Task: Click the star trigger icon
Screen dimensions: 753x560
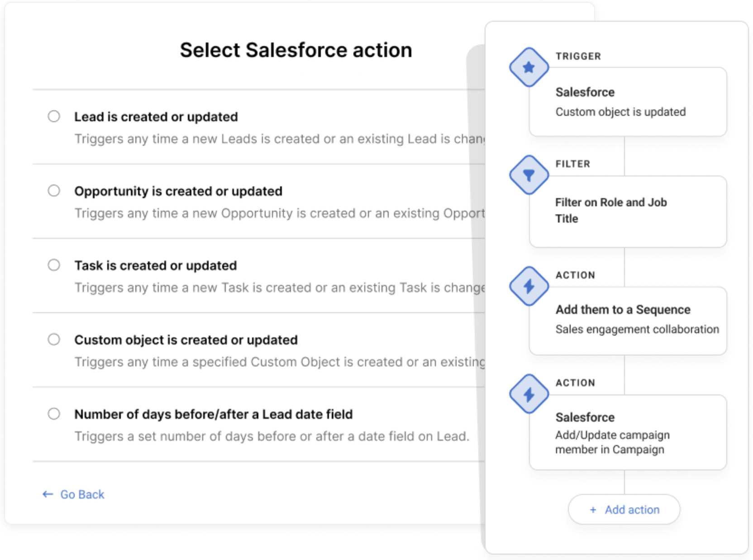Action: [529, 67]
